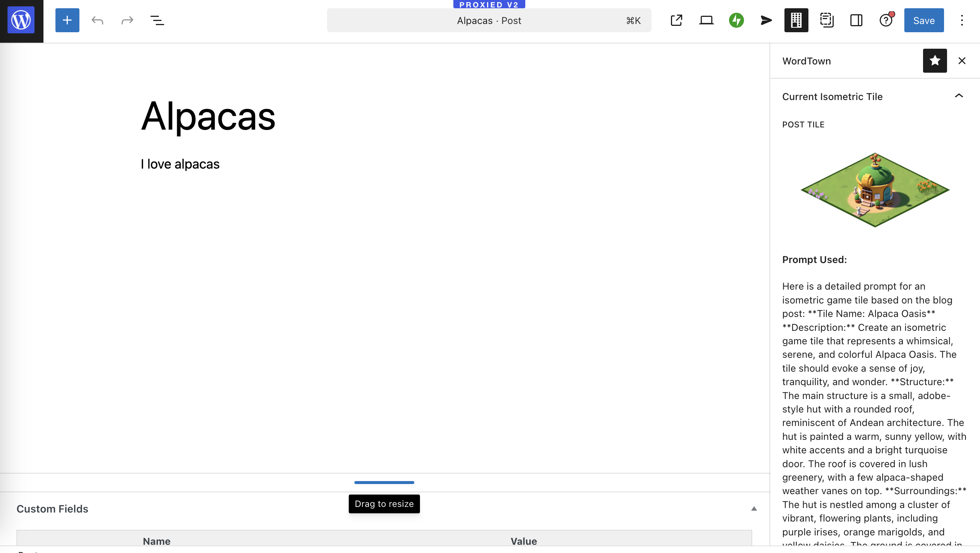
Task: Save the post
Action: click(924, 21)
